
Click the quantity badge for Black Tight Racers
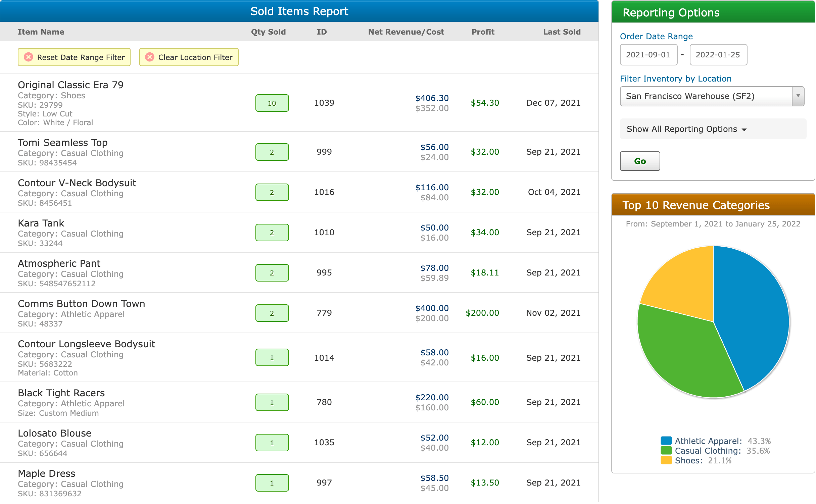(x=272, y=402)
